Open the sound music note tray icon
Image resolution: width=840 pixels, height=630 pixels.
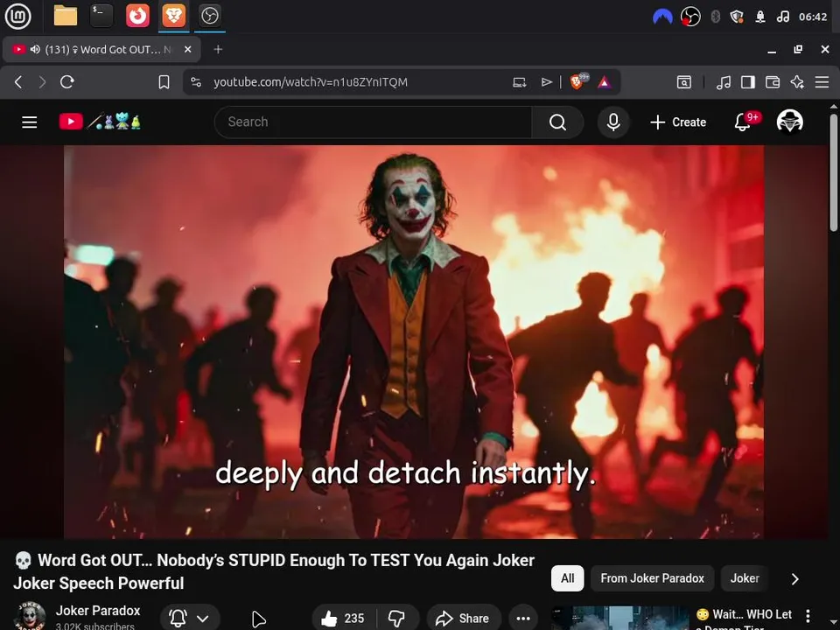click(x=782, y=17)
